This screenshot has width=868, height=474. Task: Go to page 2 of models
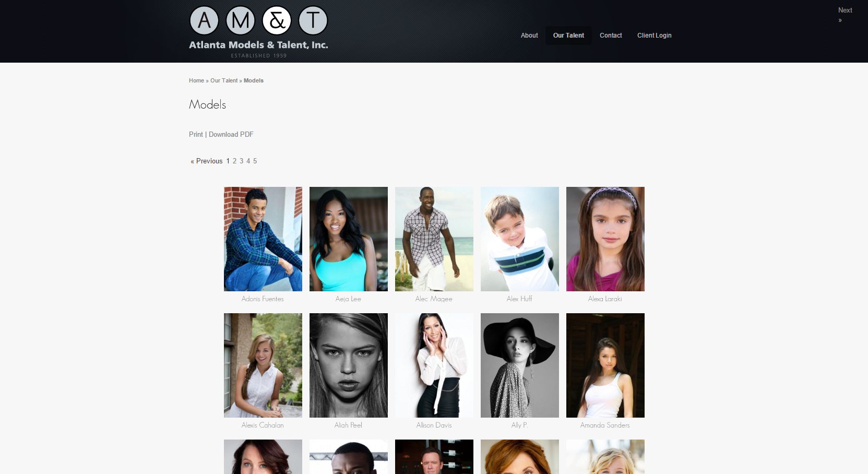click(234, 161)
